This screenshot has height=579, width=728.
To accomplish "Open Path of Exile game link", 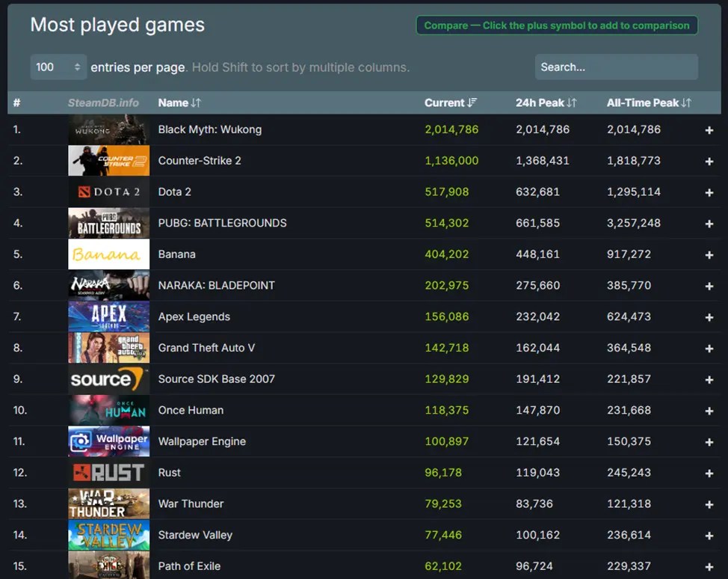I will (x=189, y=566).
